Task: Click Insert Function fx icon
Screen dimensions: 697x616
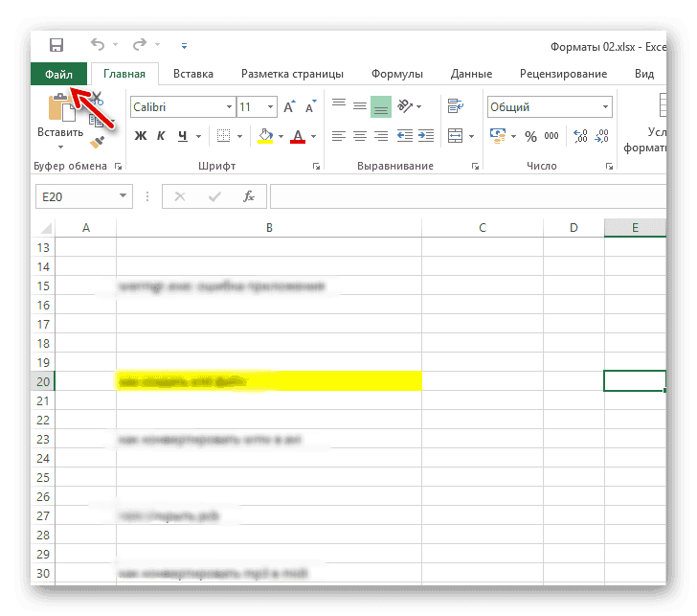Action: 249,196
